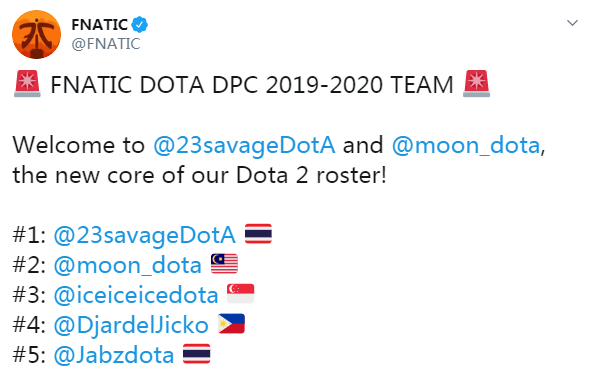Open @moon_dota link in position #2
The height and width of the screenshot is (390, 592).
[128, 265]
